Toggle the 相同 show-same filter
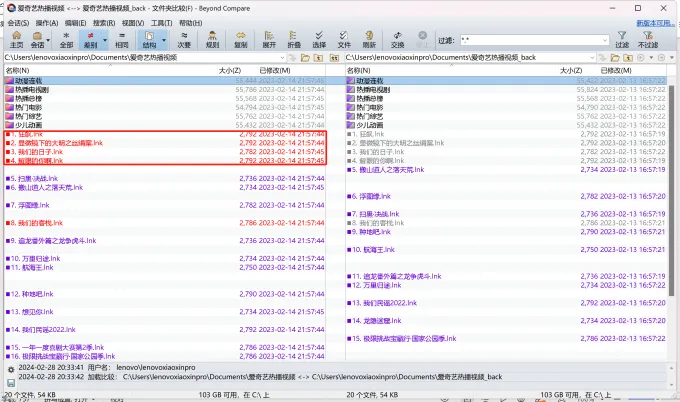The width and height of the screenshot is (680, 402). [x=121, y=39]
